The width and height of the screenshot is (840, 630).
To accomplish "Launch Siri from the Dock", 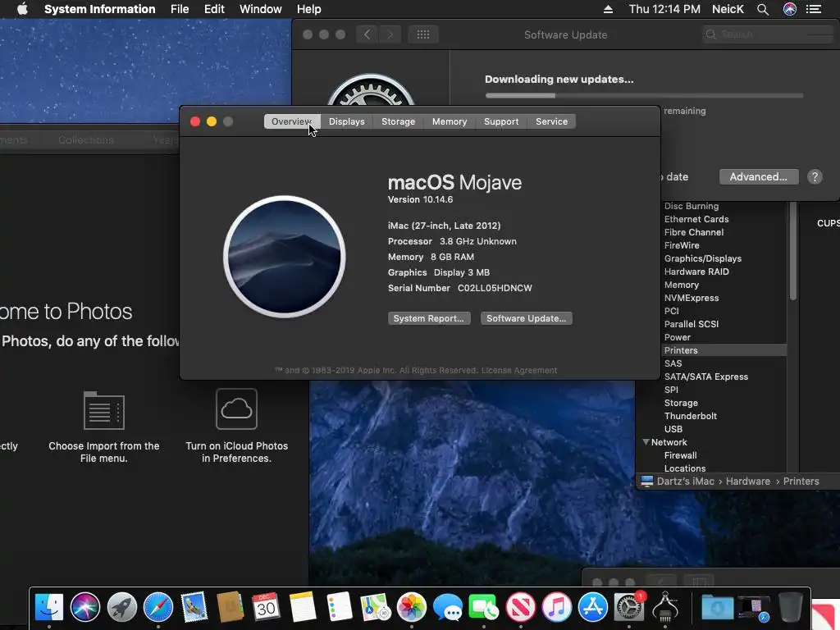I will click(85, 607).
